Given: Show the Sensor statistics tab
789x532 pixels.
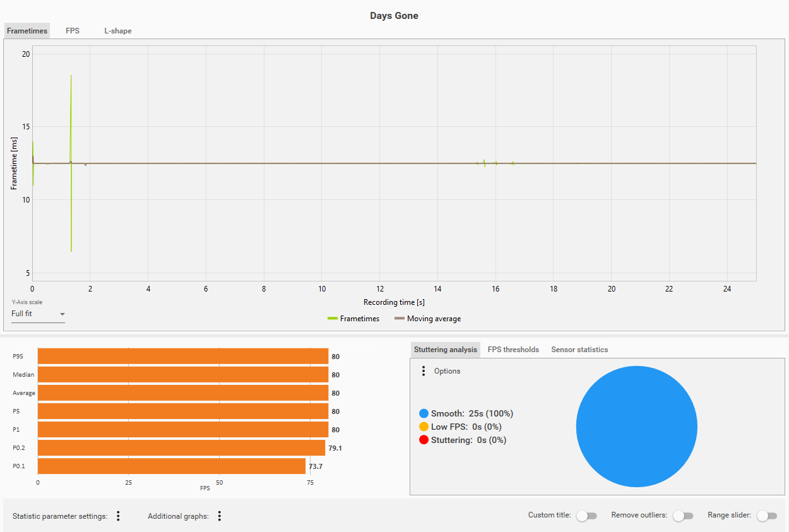Looking at the screenshot, I should (579, 350).
